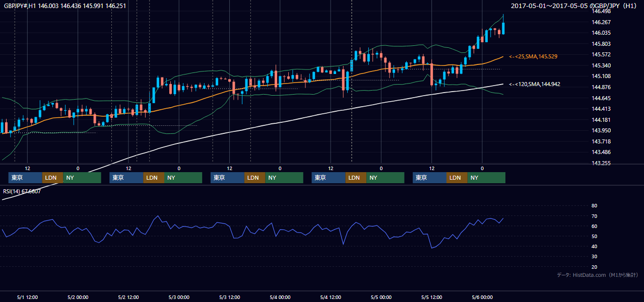Image resolution: width=644 pixels, height=302 pixels.
Task: Select the 5/5 00:00 time axis label
Action: point(381,297)
